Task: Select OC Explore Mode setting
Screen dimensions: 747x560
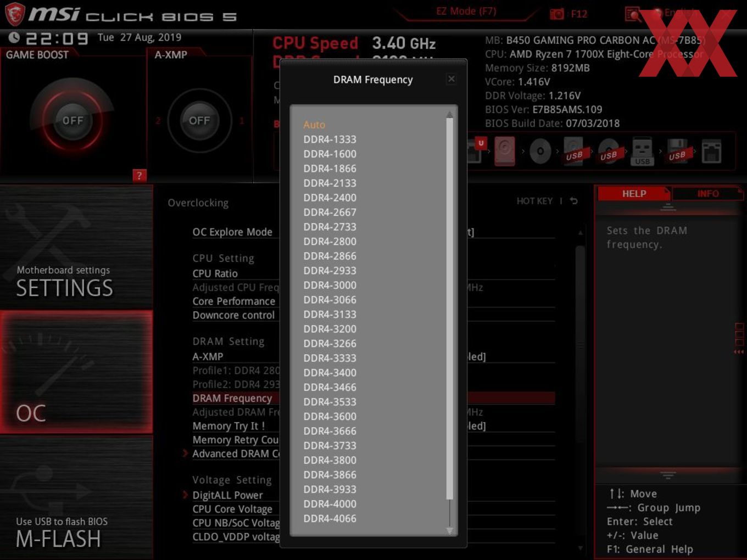Action: 232,232
